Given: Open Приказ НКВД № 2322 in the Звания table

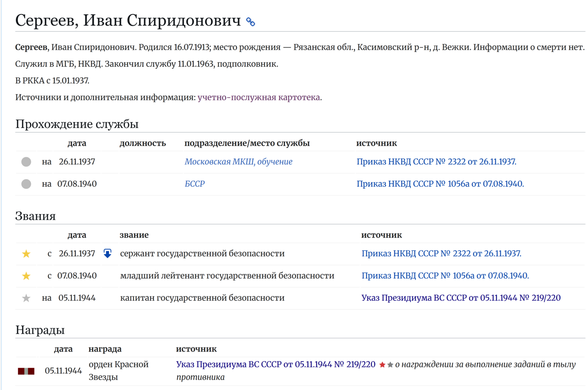Looking at the screenshot, I should (441, 254).
